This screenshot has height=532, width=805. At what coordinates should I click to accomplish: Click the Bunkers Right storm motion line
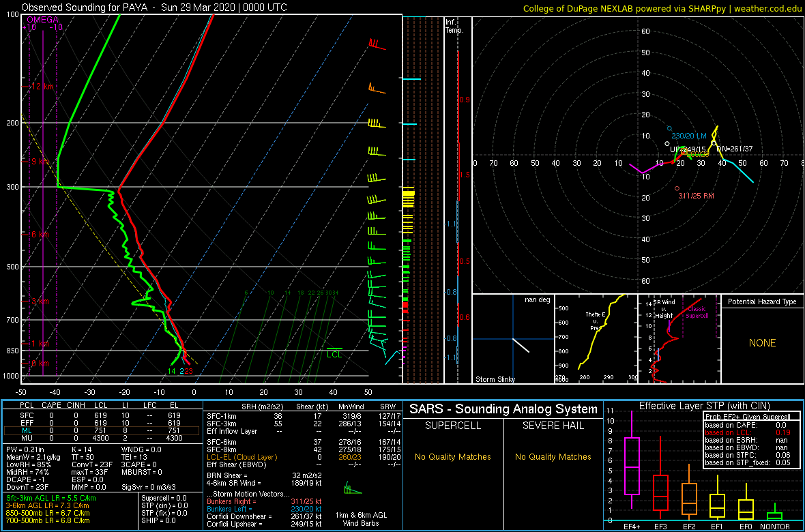pyautogui.click(x=263, y=502)
